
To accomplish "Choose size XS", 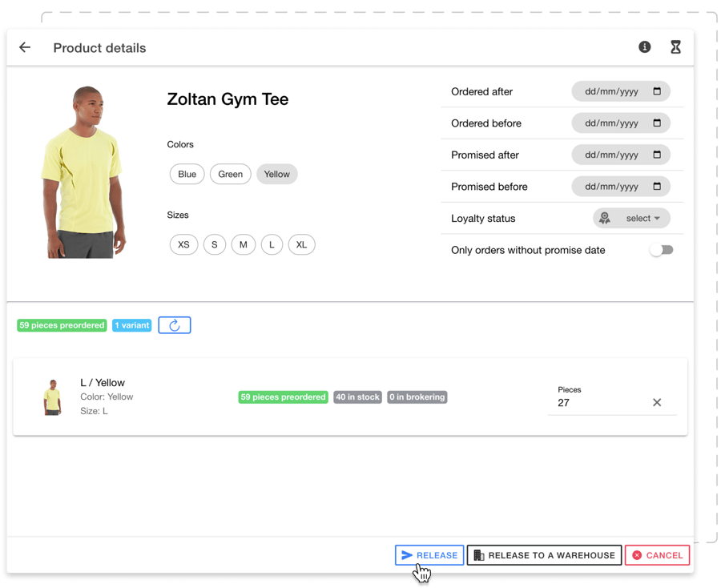I will (x=183, y=244).
